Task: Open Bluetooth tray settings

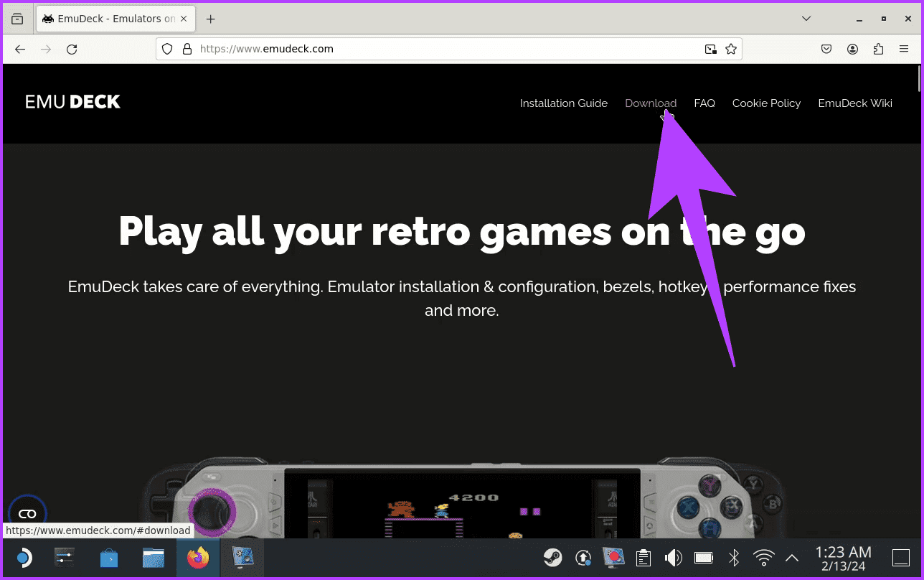Action: pos(734,558)
